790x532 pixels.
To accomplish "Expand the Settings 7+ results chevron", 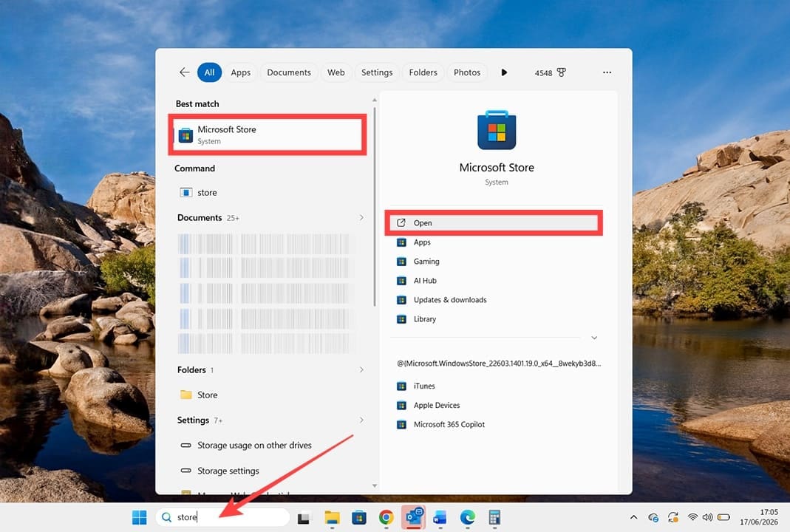I will [361, 420].
